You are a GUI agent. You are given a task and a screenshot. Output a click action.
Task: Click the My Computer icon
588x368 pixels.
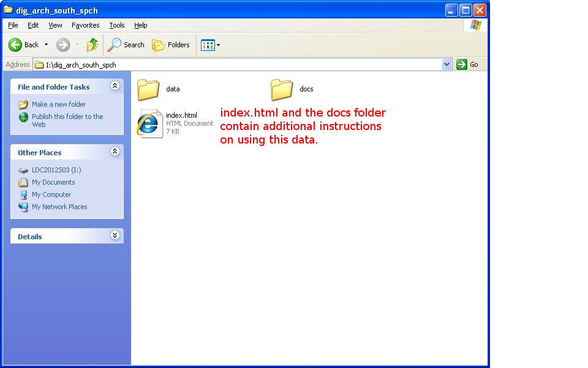23,195
